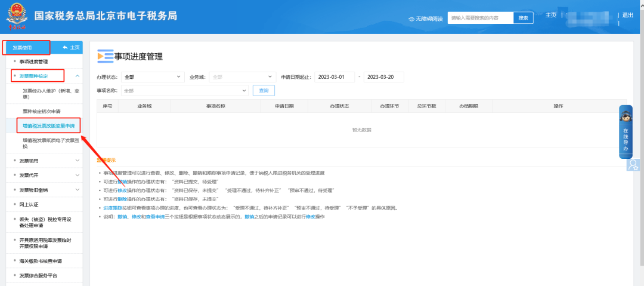Click the tax bureau emblem logo
Screen dimensions: 644x286
(x=16, y=17)
